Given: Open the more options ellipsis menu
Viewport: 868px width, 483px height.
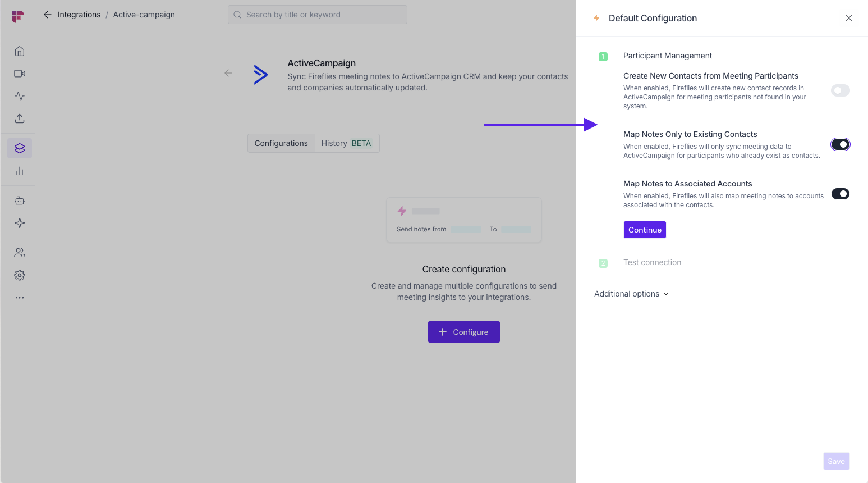Looking at the screenshot, I should tap(20, 298).
